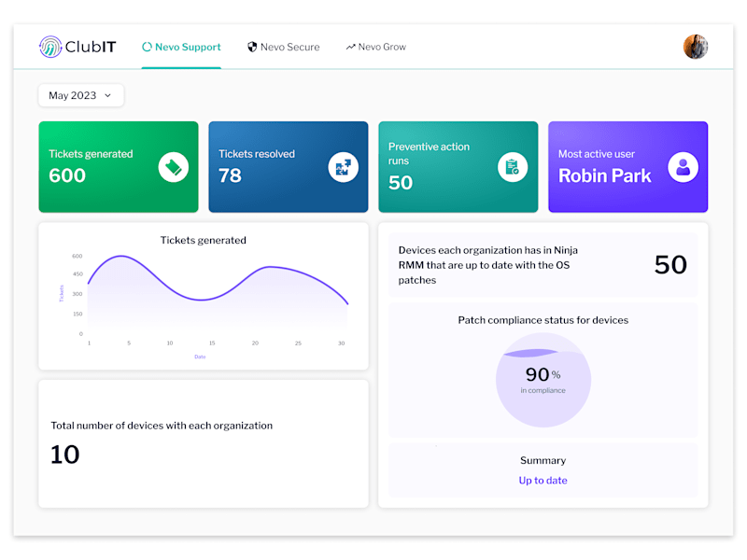Screen dimensions: 747x560
Task: Click the Total number of devices text
Action: [162, 426]
